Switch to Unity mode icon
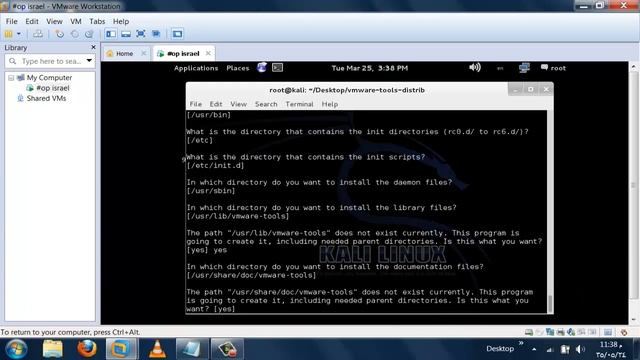This screenshot has height=360, width=640. pos(156,34)
